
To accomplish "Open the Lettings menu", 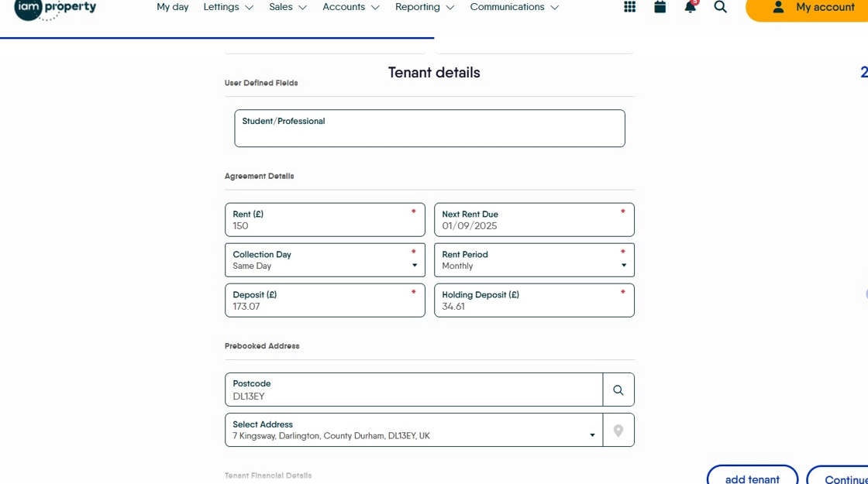I will (228, 7).
